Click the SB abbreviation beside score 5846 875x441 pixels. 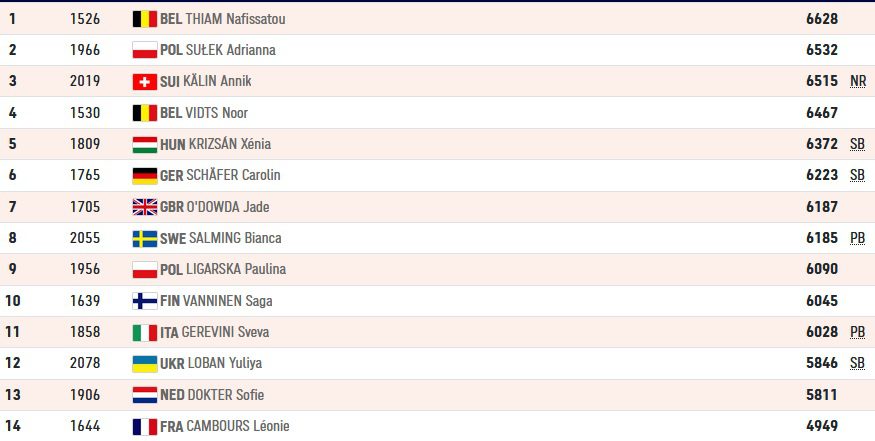(x=858, y=363)
